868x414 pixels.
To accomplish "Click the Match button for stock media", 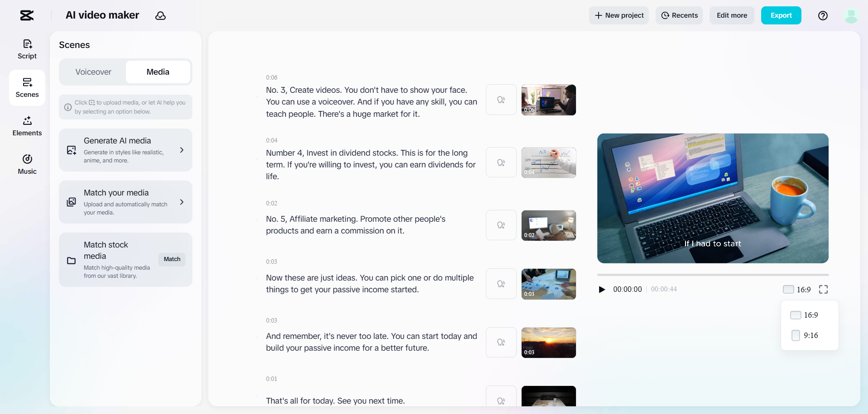I will point(172,259).
